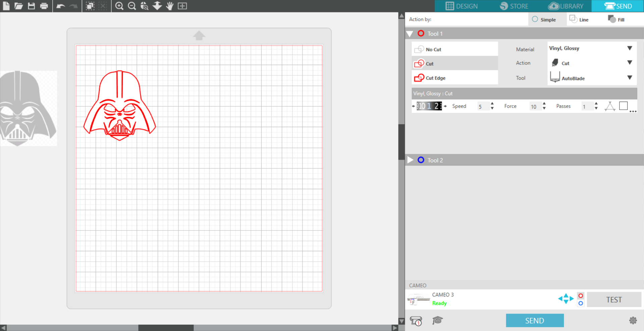Click the horizontal scrollbar thumb below the canvas
Screen dimensions: 644x331
(x=166, y=328)
